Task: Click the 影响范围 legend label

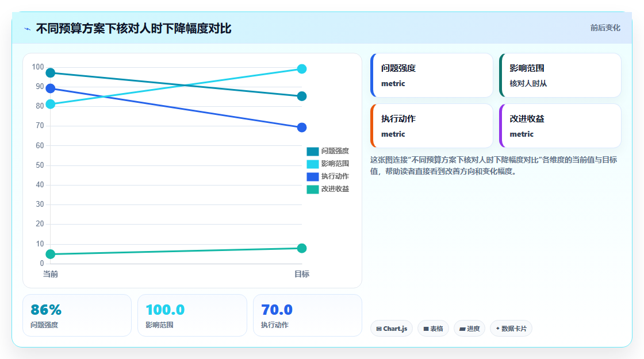Action: pos(335,164)
